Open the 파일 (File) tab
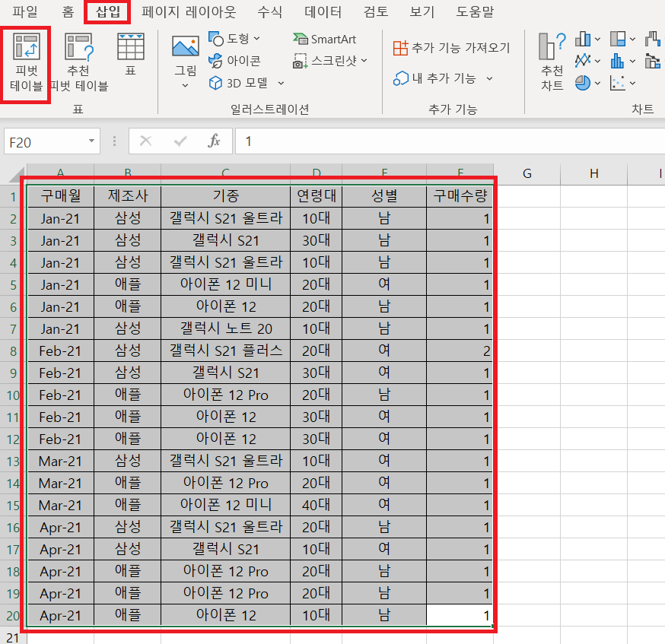 25,12
